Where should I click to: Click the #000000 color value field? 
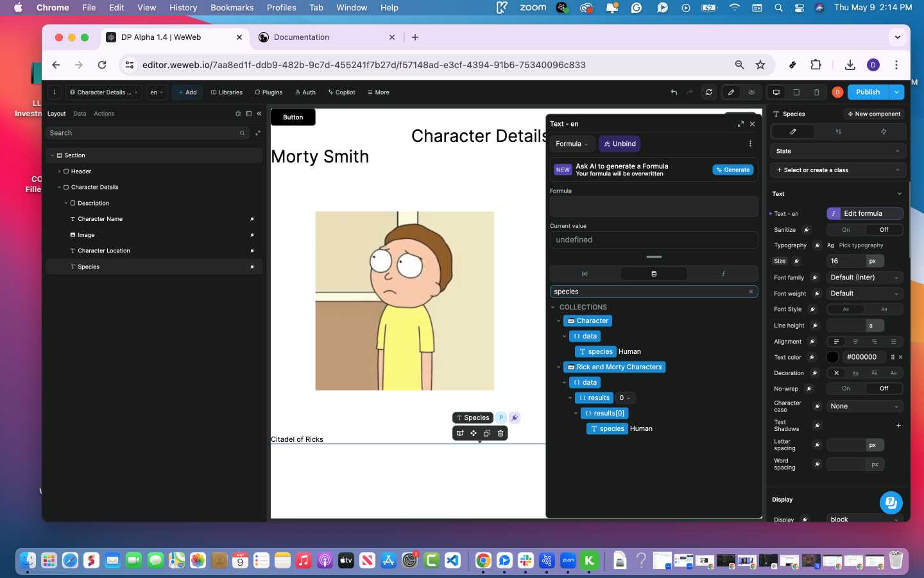(864, 357)
